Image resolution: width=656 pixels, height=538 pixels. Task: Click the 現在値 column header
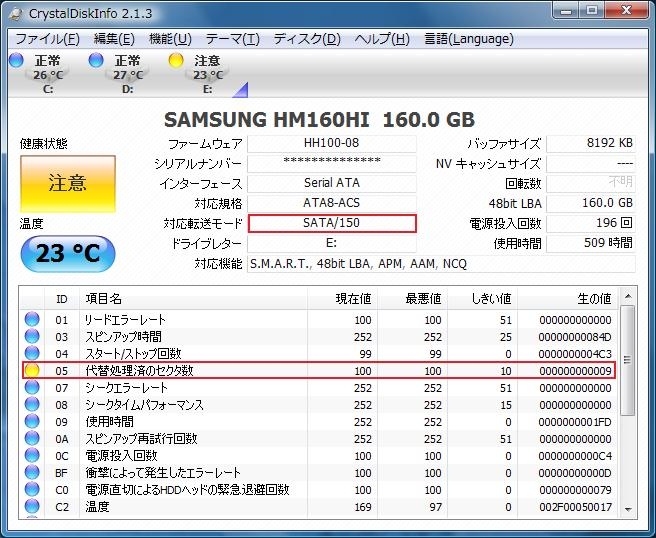point(343,299)
